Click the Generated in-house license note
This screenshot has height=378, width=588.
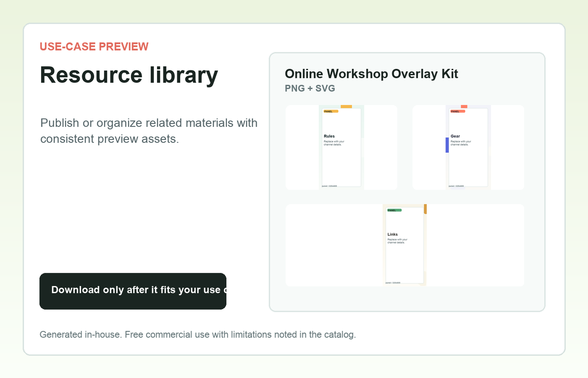[x=198, y=335]
